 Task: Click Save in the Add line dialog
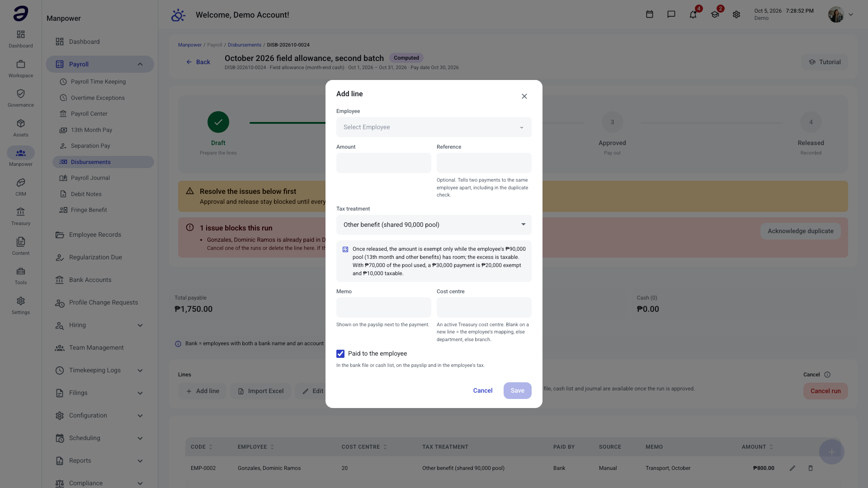pyautogui.click(x=518, y=390)
